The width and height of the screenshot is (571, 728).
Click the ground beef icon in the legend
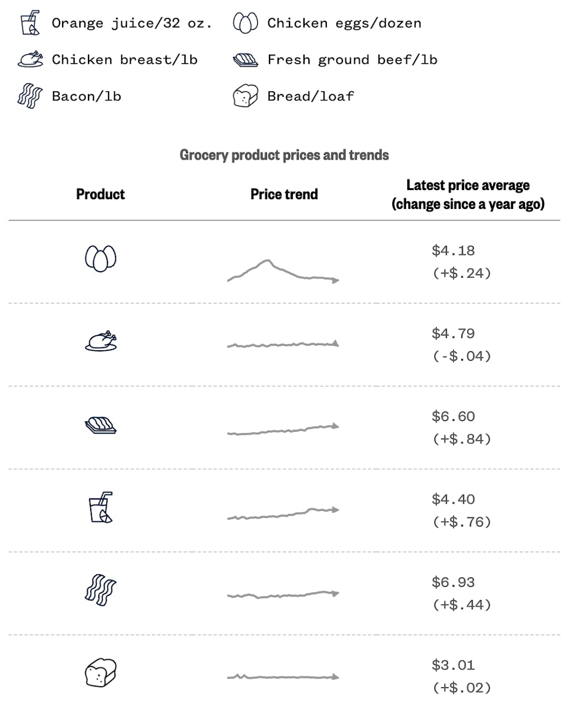pyautogui.click(x=245, y=60)
